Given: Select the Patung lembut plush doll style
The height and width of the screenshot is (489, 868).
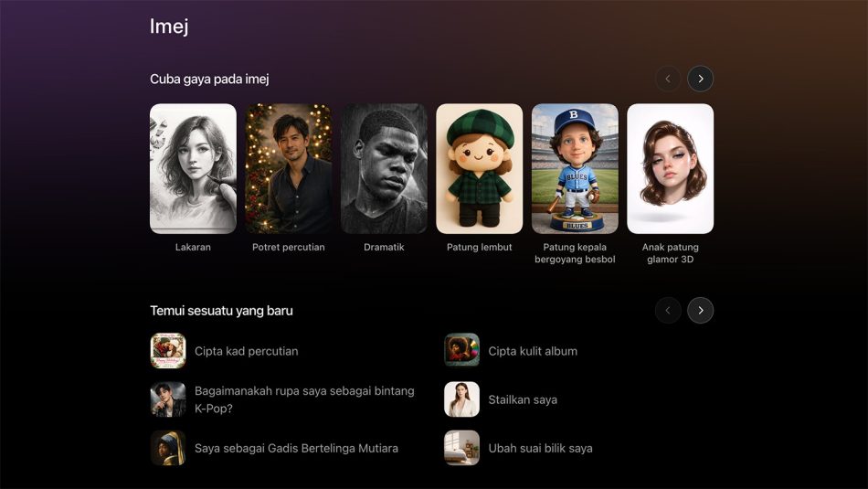Looking at the screenshot, I should coord(480,169).
